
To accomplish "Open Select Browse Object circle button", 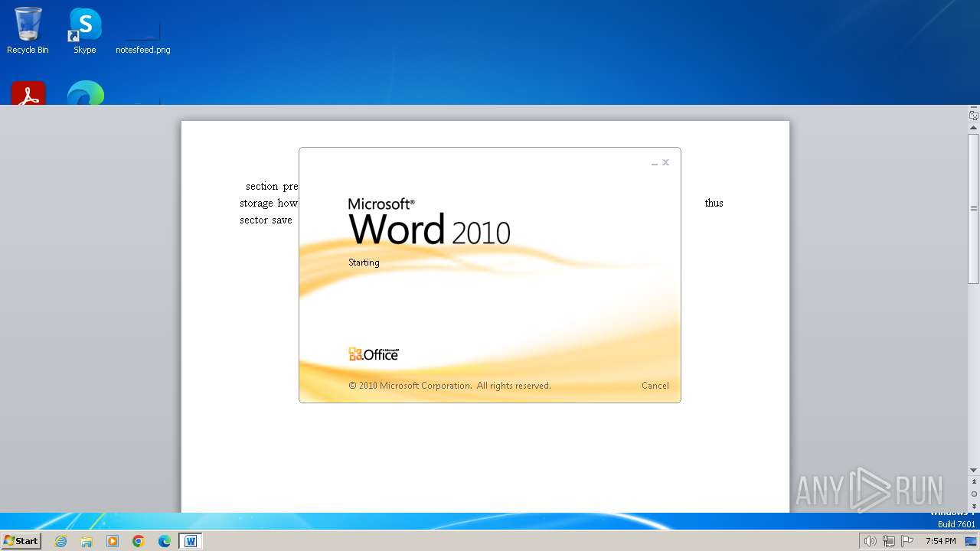I will [974, 494].
